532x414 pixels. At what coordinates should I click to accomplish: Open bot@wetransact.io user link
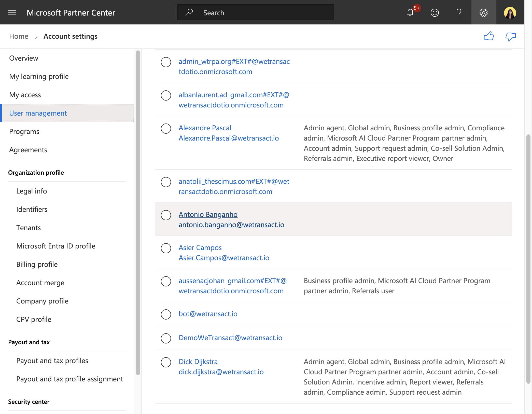point(208,314)
